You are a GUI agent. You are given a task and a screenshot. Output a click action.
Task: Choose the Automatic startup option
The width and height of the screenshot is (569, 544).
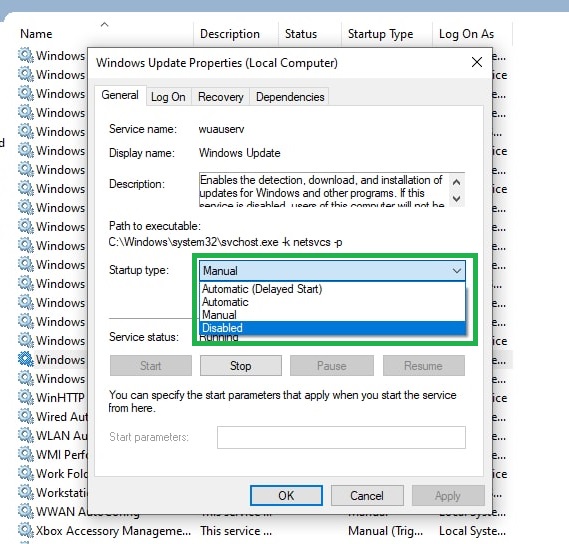tap(225, 302)
